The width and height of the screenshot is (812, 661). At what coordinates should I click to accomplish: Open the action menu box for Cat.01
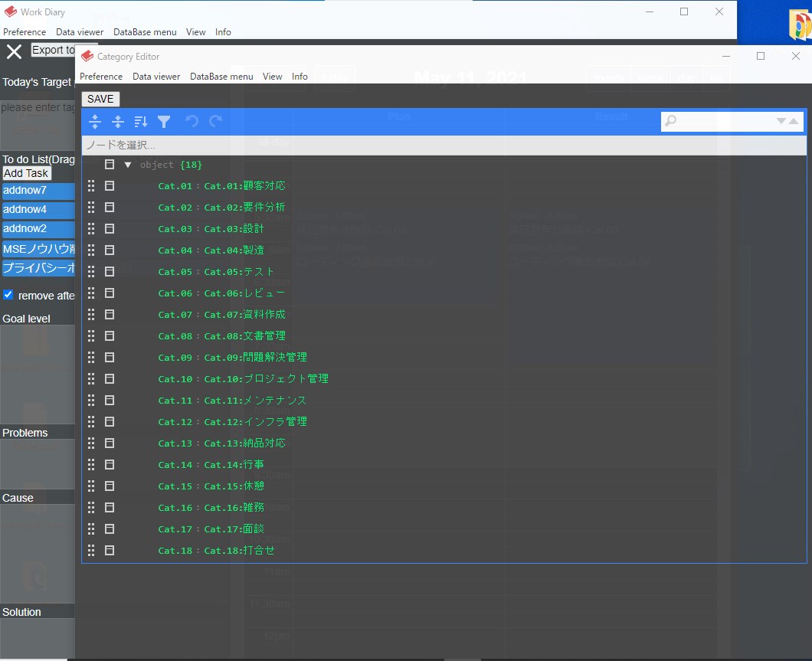tap(110, 186)
